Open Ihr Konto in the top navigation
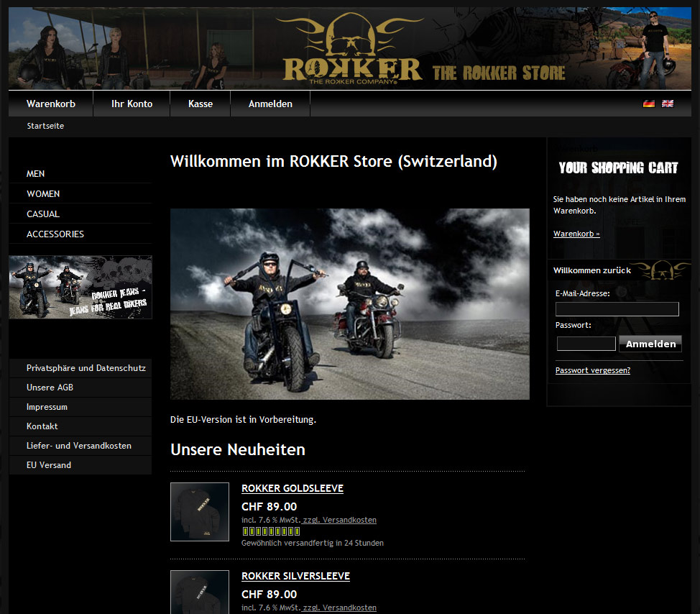The image size is (700, 614). 132,104
